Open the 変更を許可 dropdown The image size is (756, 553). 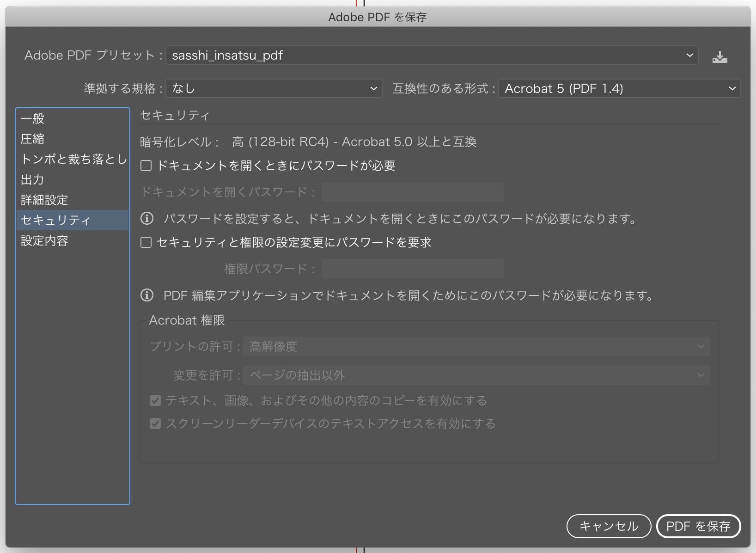point(476,375)
